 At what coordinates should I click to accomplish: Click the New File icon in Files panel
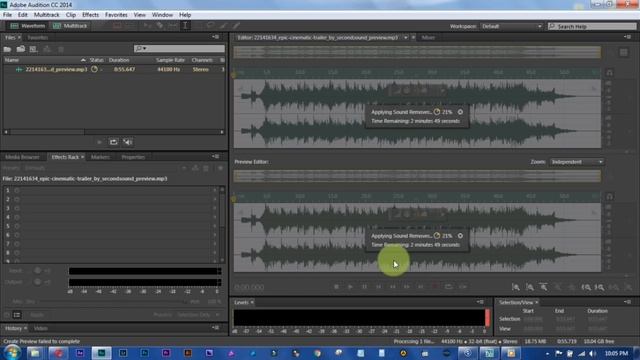coord(33,49)
